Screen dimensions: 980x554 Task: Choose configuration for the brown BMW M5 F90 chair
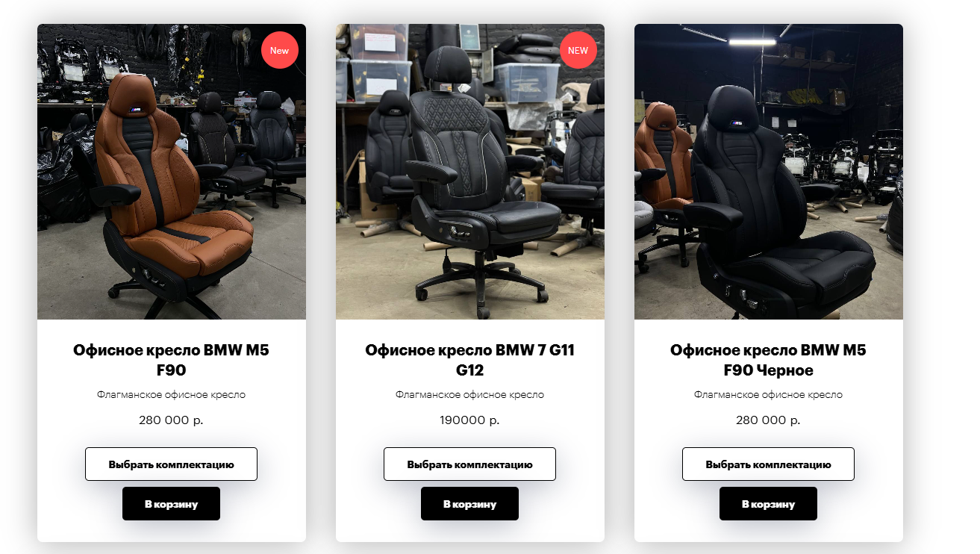(172, 464)
